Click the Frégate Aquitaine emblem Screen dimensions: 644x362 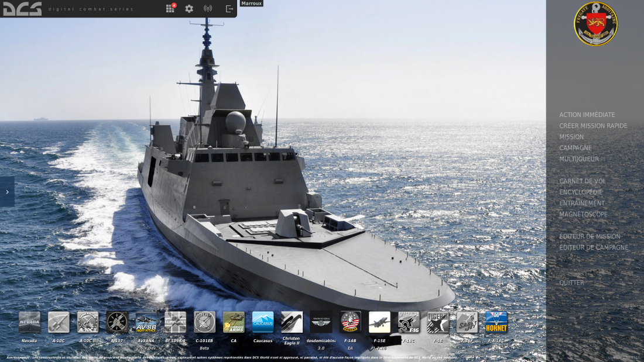click(x=595, y=24)
